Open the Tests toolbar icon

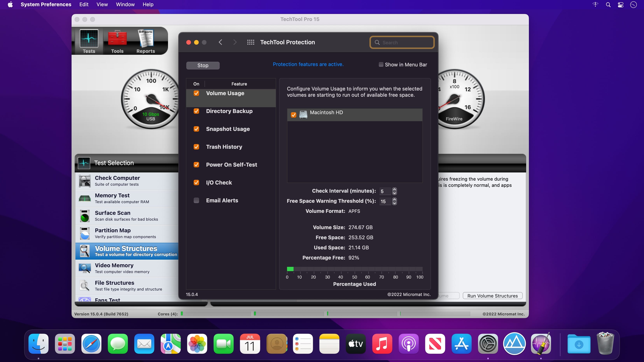[89, 39]
